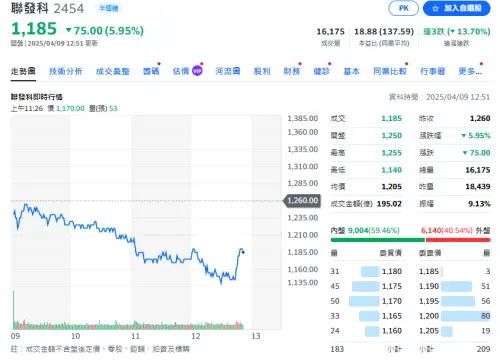Screen dimensions: 500x360
Task: Click the bid price 1,165 row
Action: point(366,316)
